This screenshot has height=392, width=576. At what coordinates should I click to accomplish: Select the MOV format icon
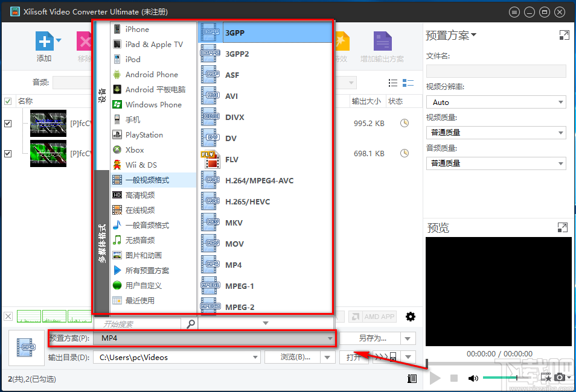[x=210, y=244]
